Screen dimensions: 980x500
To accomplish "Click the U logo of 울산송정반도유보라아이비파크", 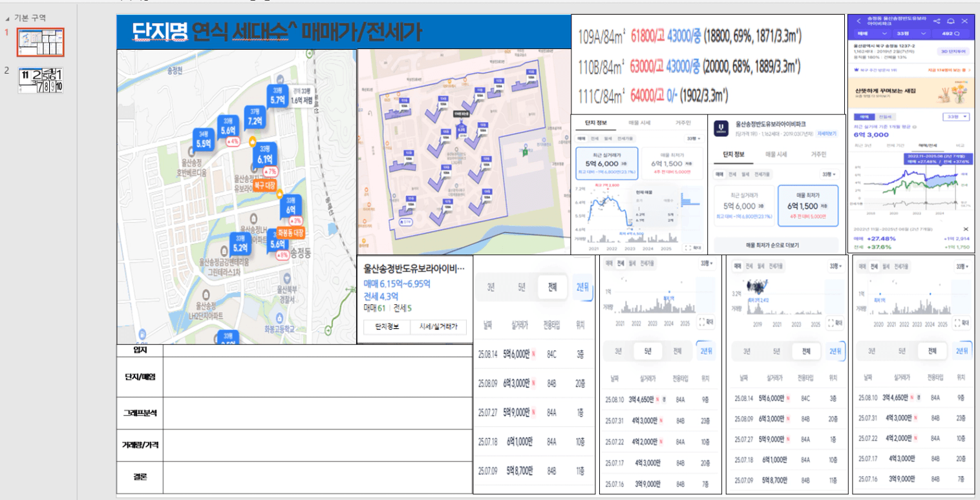I will click(721, 129).
